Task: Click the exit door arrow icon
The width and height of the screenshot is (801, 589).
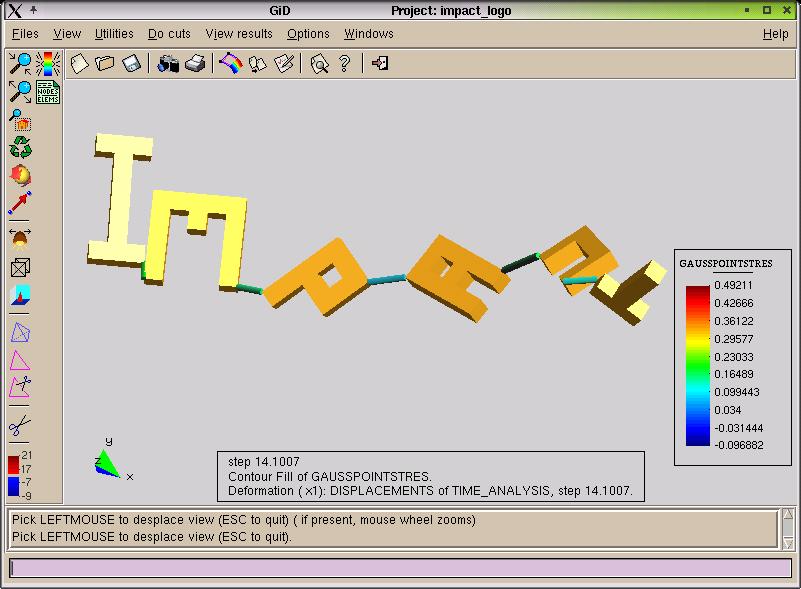Action: click(380, 63)
